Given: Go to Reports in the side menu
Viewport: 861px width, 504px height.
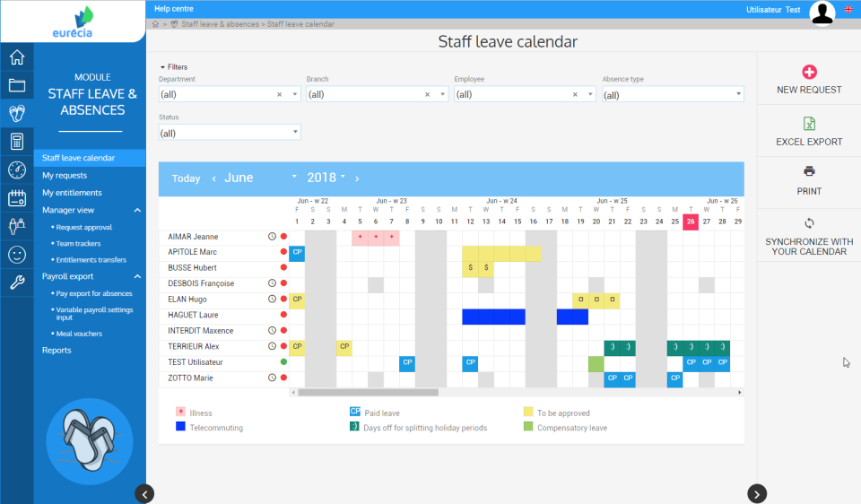Looking at the screenshot, I should tap(57, 350).
